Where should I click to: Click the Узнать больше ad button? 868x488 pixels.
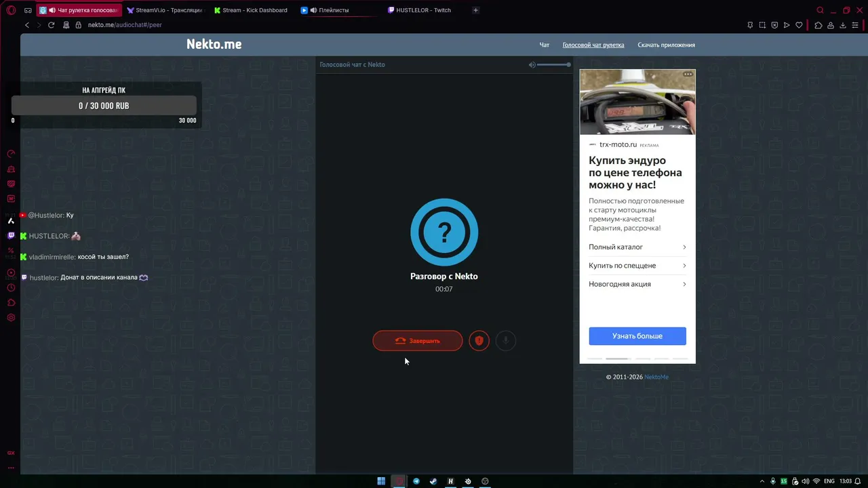pyautogui.click(x=637, y=336)
